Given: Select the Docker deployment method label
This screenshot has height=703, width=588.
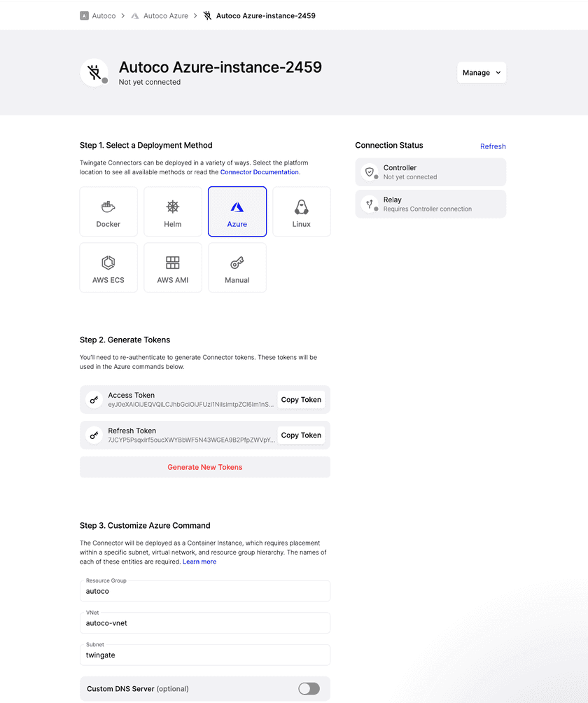Looking at the screenshot, I should pos(108,224).
